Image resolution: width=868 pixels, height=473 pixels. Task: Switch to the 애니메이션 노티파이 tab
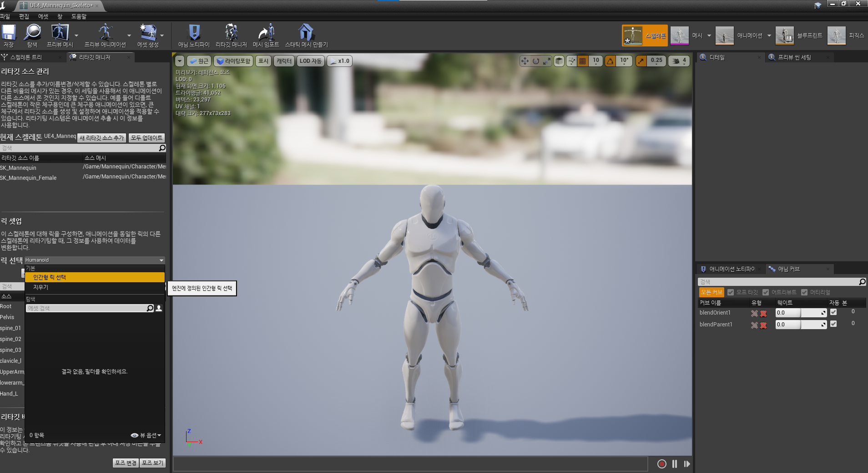pyautogui.click(x=732, y=269)
